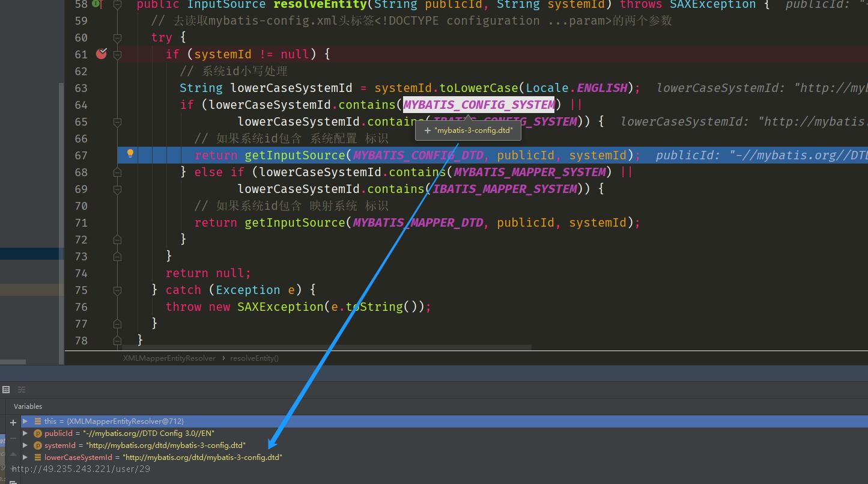Add a new watch with the plus icon
This screenshot has height=484, width=868.
click(13, 423)
